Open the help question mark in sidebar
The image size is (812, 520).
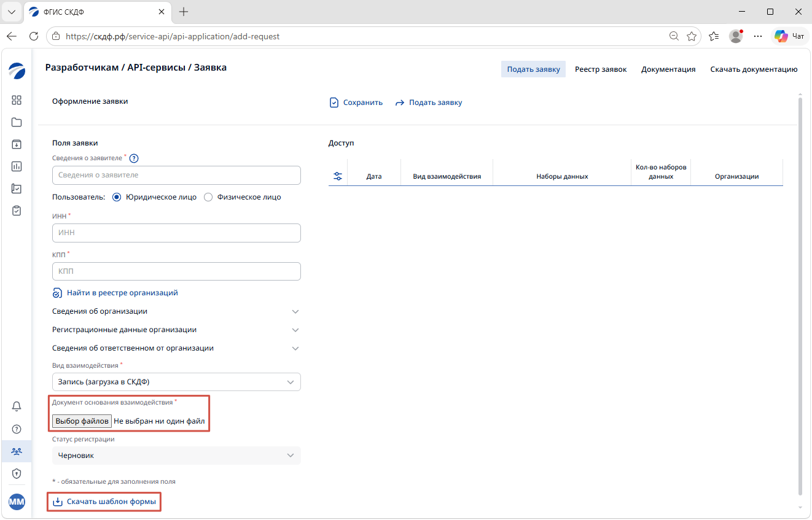tap(17, 429)
